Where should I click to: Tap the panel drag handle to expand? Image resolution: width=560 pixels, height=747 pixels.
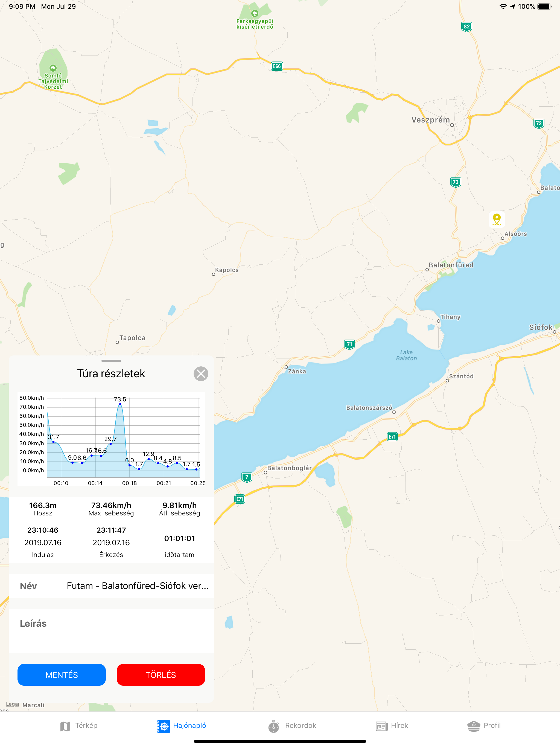click(x=111, y=361)
